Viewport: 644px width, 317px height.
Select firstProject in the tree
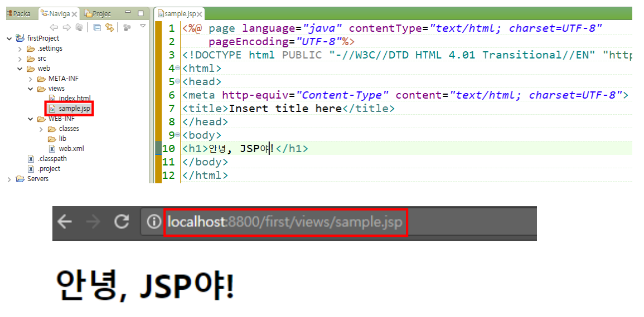coord(43,38)
